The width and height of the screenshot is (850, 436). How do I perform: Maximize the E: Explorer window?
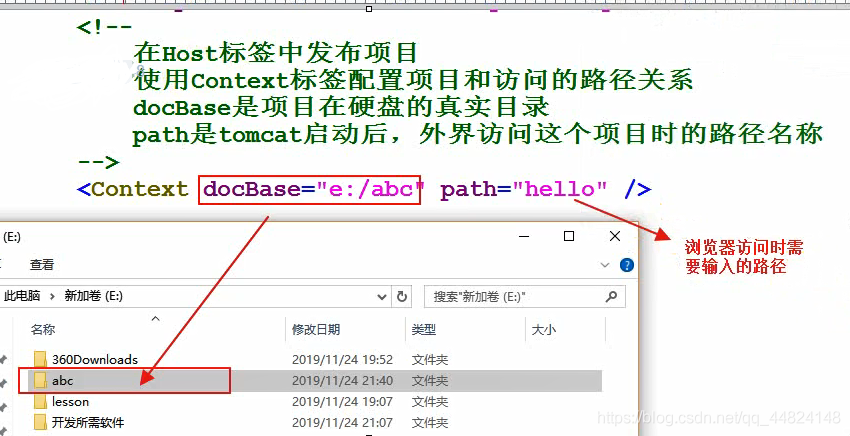569,236
